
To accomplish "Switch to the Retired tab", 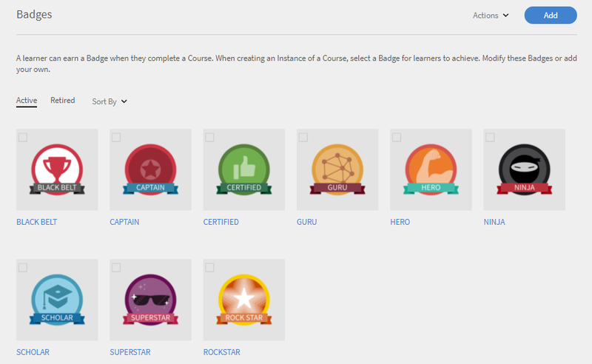I will click(x=63, y=101).
